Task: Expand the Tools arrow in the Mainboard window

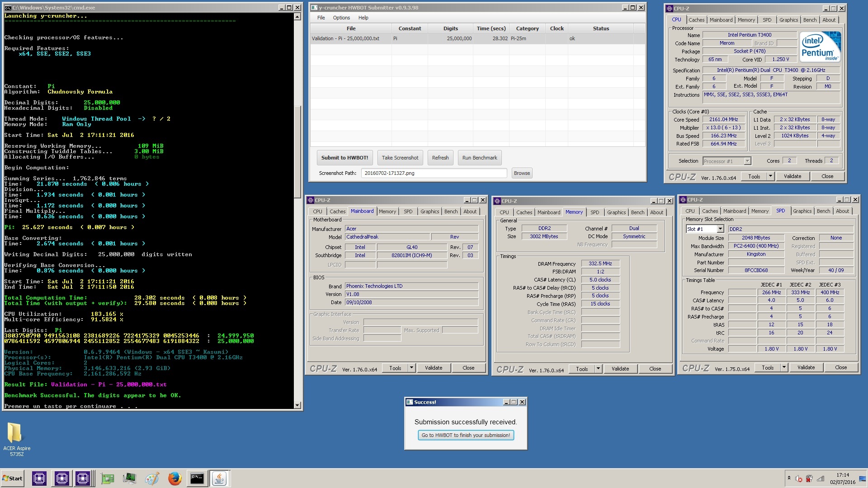Action: coord(411,368)
